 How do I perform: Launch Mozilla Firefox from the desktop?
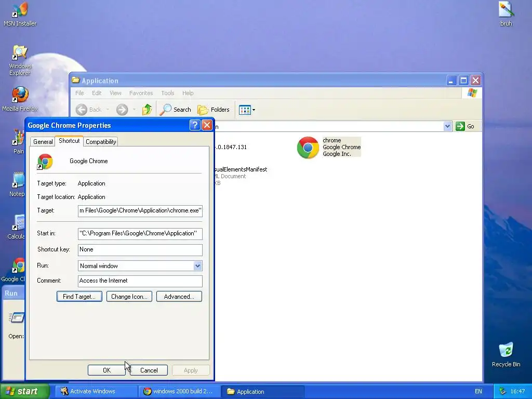click(20, 98)
